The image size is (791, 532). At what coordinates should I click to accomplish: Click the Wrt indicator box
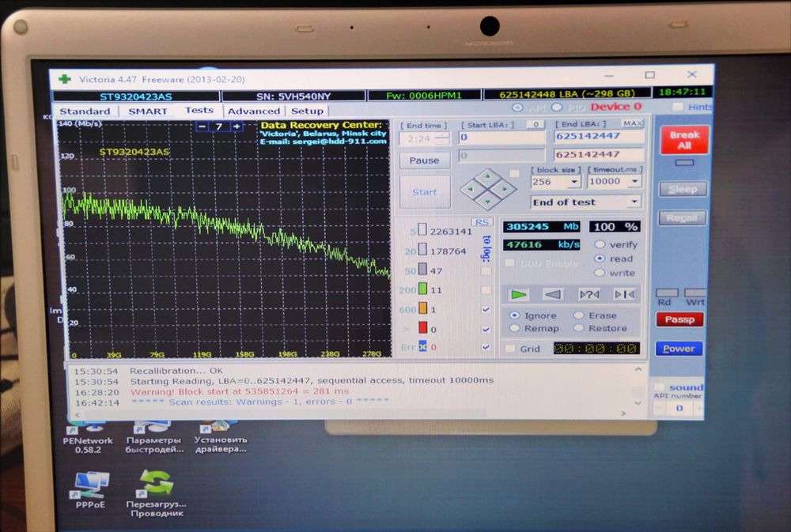point(695,292)
